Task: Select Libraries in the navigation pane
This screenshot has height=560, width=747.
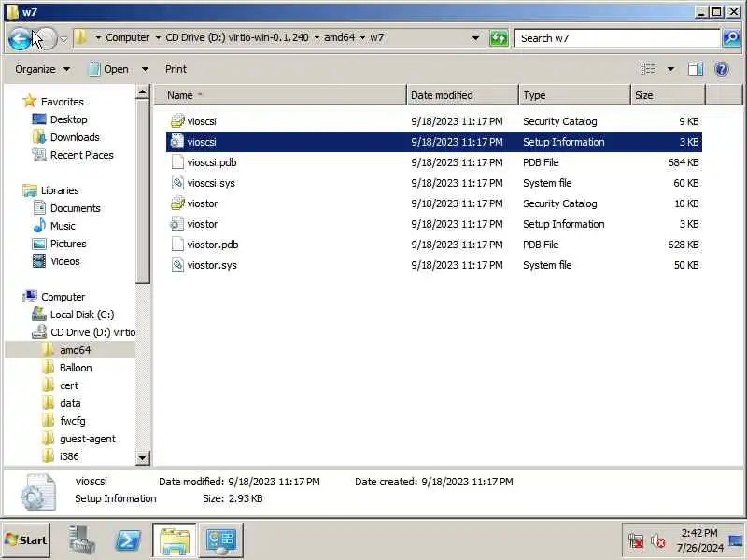Action: [x=60, y=190]
